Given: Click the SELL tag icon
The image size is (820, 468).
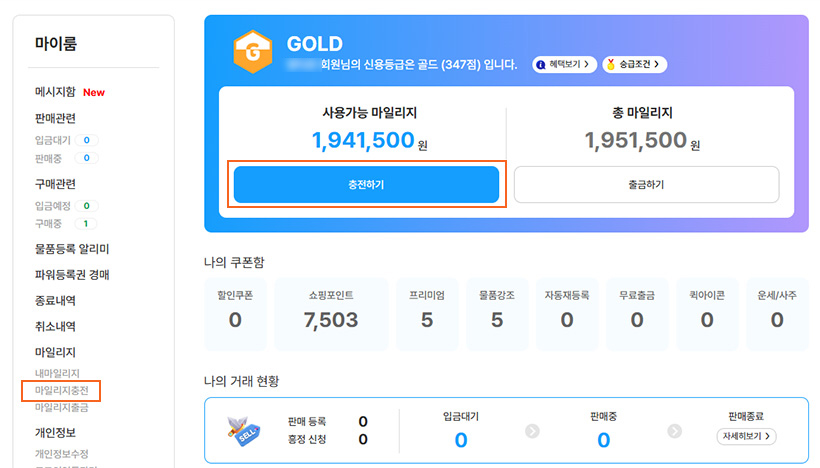Looking at the screenshot, I should (x=245, y=430).
